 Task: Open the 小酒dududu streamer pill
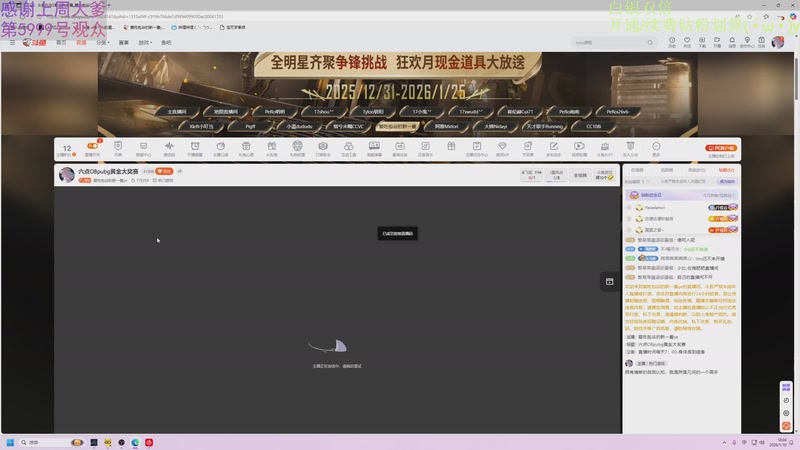tap(299, 127)
